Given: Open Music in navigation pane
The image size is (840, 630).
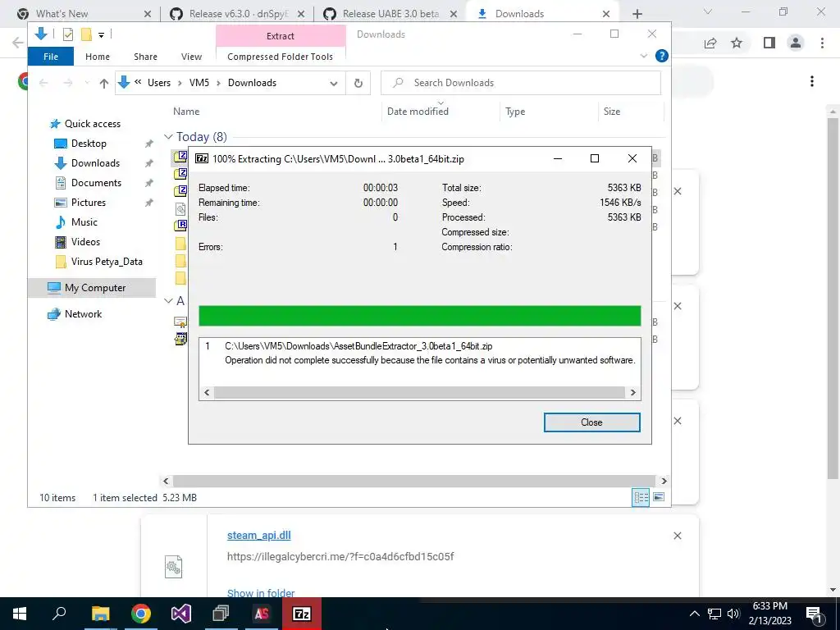Looking at the screenshot, I should (x=84, y=221).
